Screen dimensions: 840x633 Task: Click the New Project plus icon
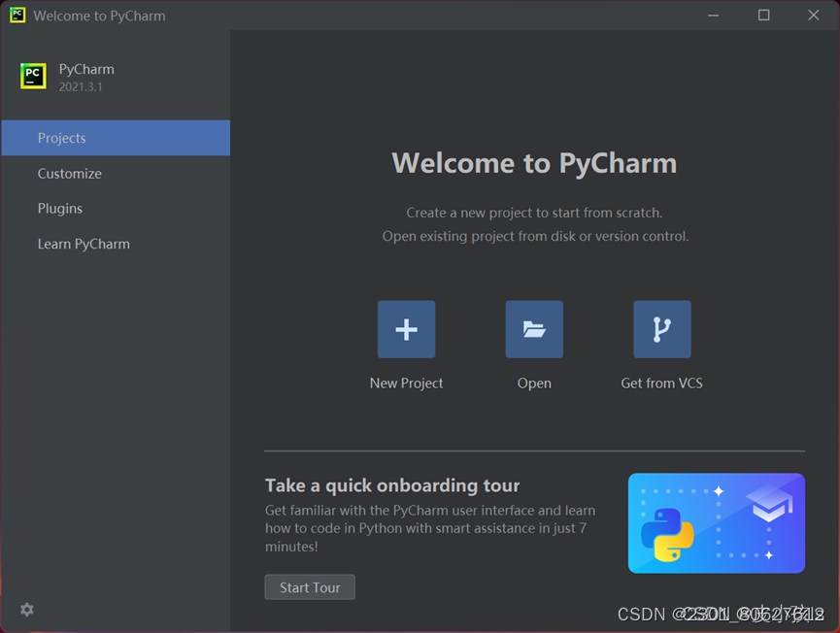(406, 329)
